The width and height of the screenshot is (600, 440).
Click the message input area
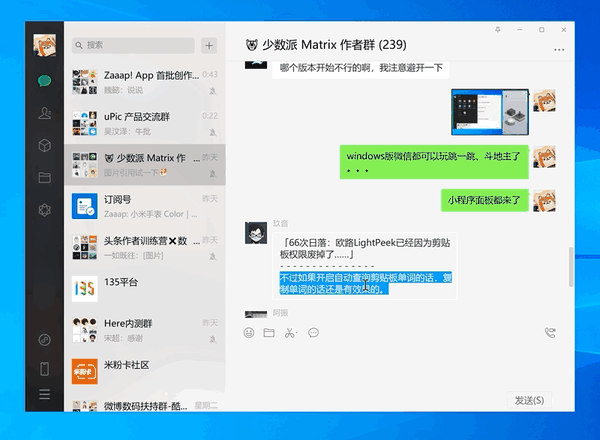coord(398,365)
